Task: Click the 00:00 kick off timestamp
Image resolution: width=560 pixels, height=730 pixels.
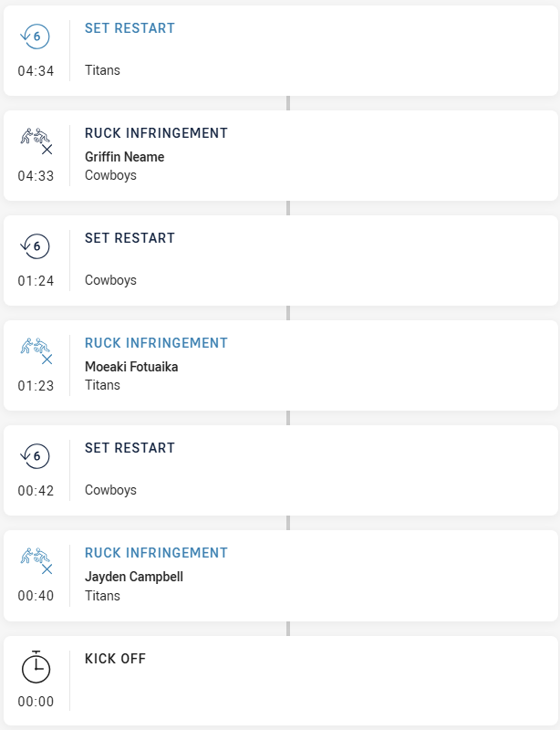Action: [36, 702]
